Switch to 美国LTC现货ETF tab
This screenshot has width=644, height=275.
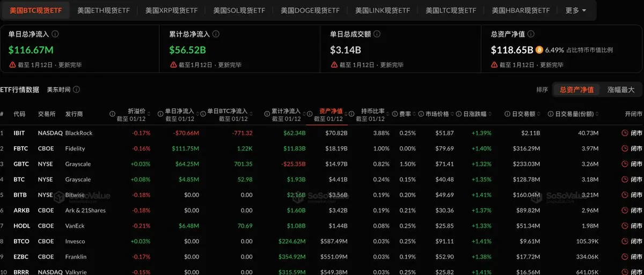pos(451,10)
